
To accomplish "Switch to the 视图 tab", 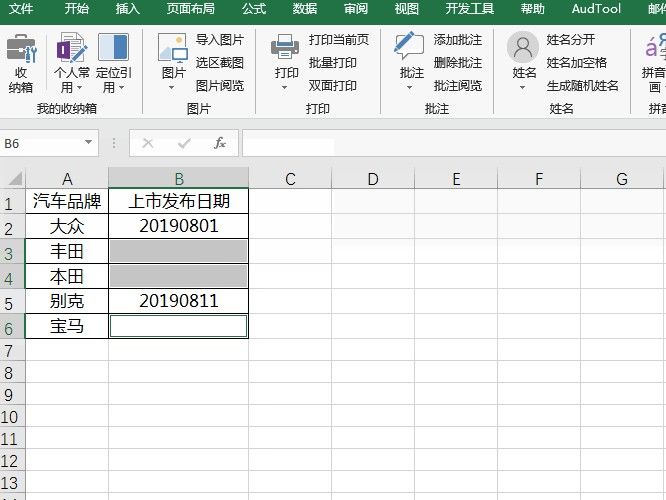I will click(x=406, y=8).
